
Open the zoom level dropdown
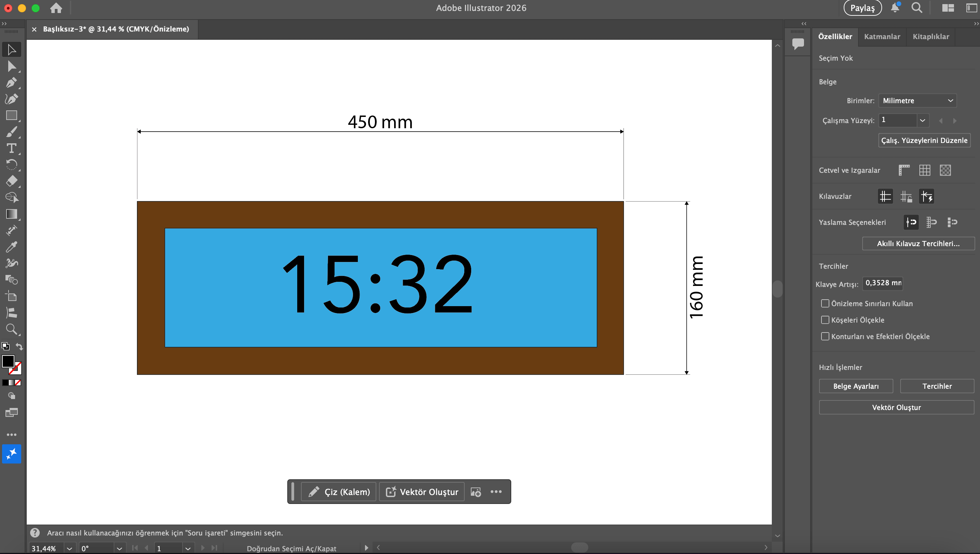coord(69,548)
